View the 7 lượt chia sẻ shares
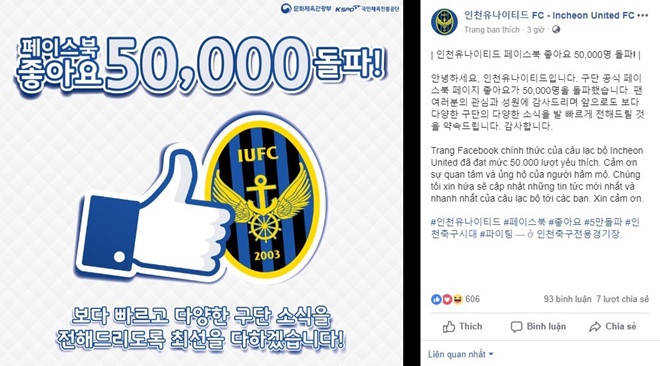Screen dimensions: 660x366 point(623,299)
